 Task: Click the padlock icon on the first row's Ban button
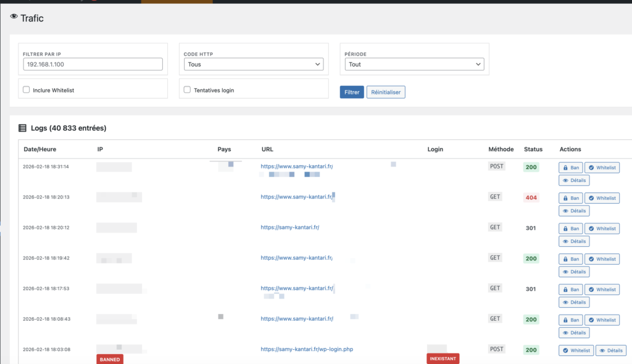(564, 167)
